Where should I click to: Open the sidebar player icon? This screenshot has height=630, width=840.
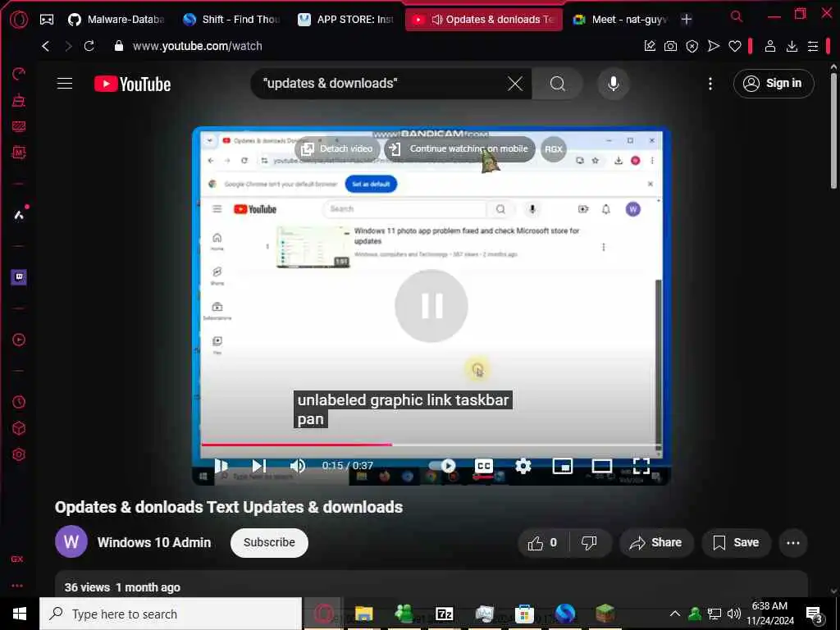coord(19,340)
